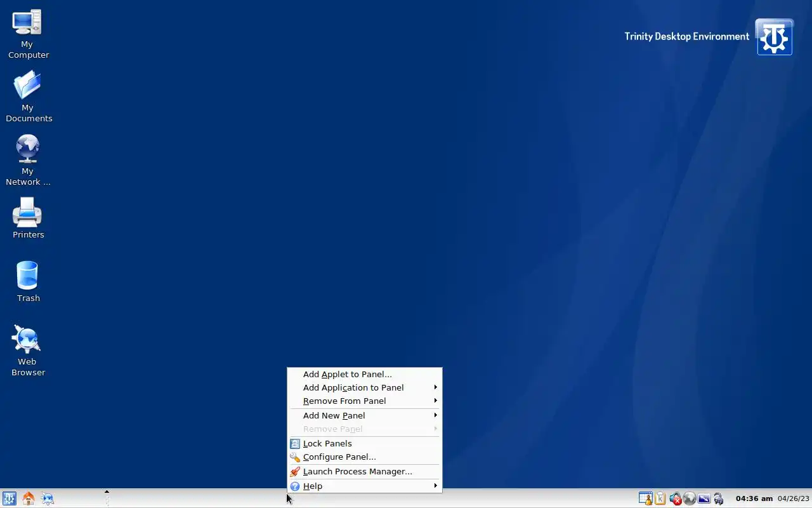812x508 pixels.
Task: Choose Launch Process Manager...
Action: 364,472
